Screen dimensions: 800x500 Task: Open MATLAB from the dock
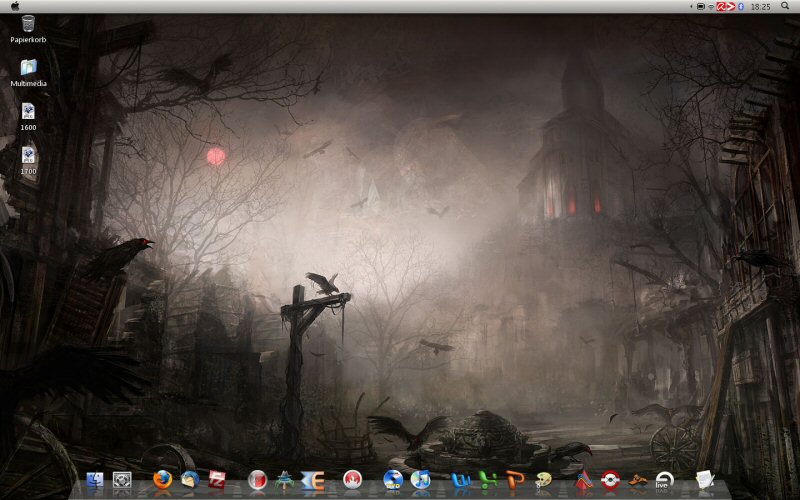pyautogui.click(x=584, y=480)
